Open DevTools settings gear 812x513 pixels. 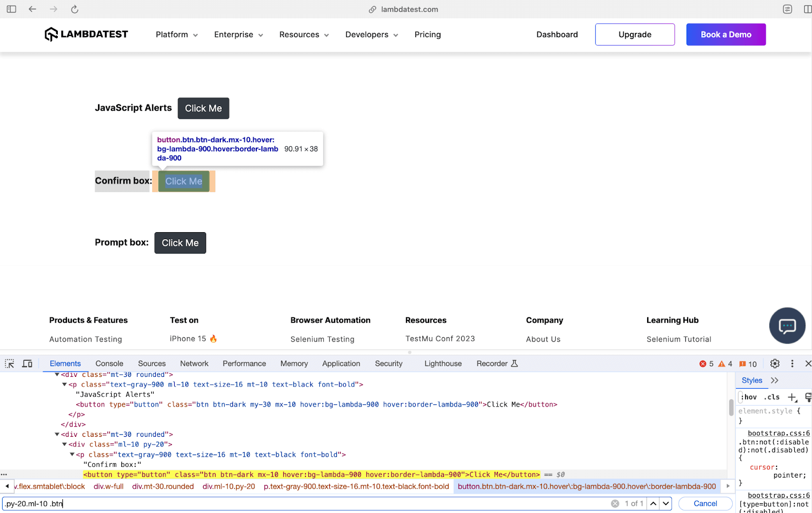774,364
